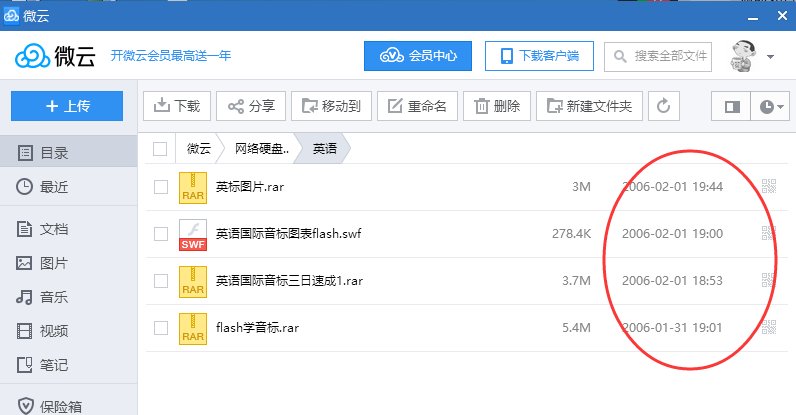The height and width of the screenshot is (415, 796).
Task: Click the 移动到 move-to toolbar button
Action: point(331,106)
